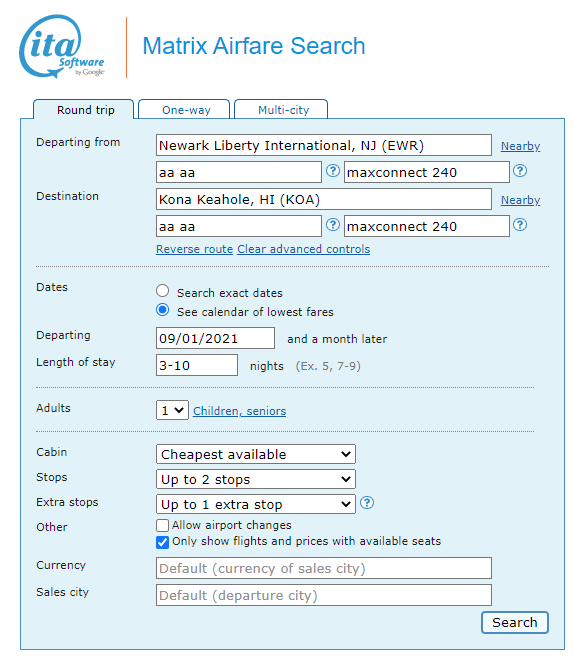Screen dimensions: 573x666
Task: Open help icon next to Extra stops
Action: click(367, 503)
